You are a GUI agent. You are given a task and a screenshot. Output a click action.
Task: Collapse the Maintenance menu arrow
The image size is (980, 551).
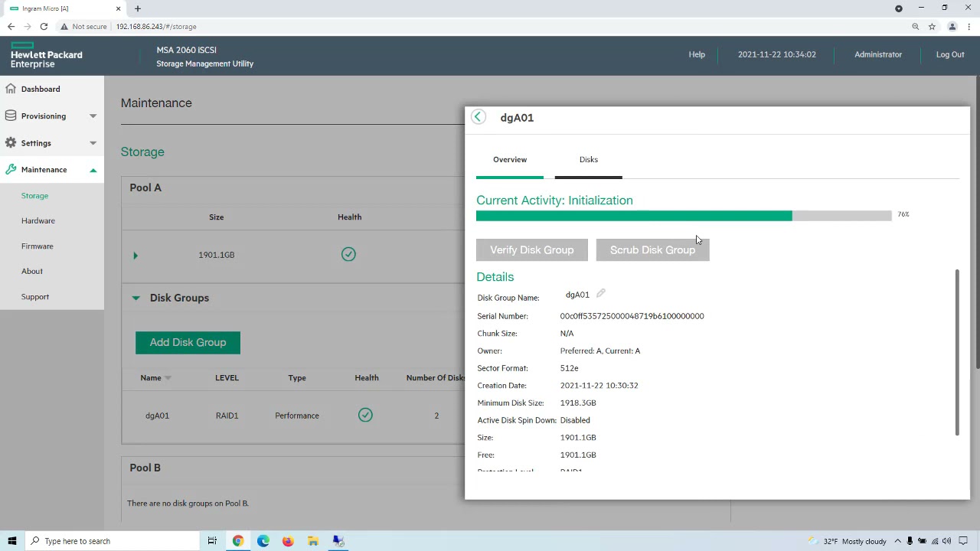pyautogui.click(x=93, y=170)
